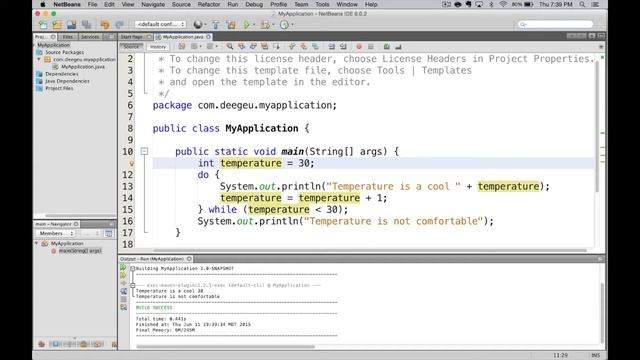Close the MyApplication.java editor tab

point(209,37)
